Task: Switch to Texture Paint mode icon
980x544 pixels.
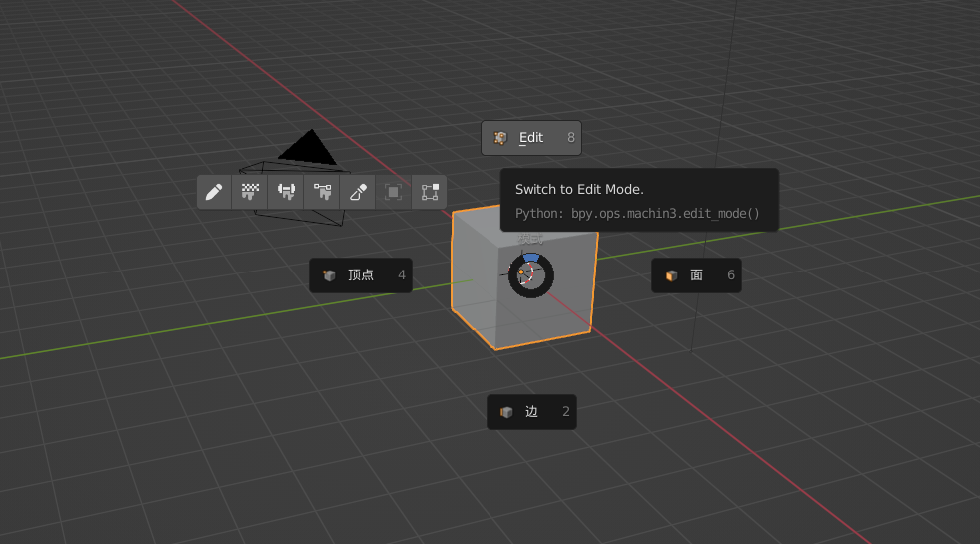Action: [250, 192]
